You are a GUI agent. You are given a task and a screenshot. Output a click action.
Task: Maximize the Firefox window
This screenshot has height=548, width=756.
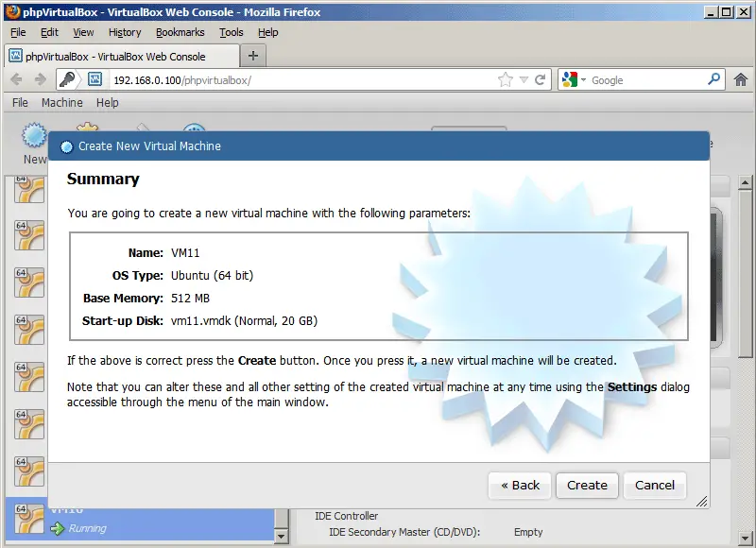(727, 12)
